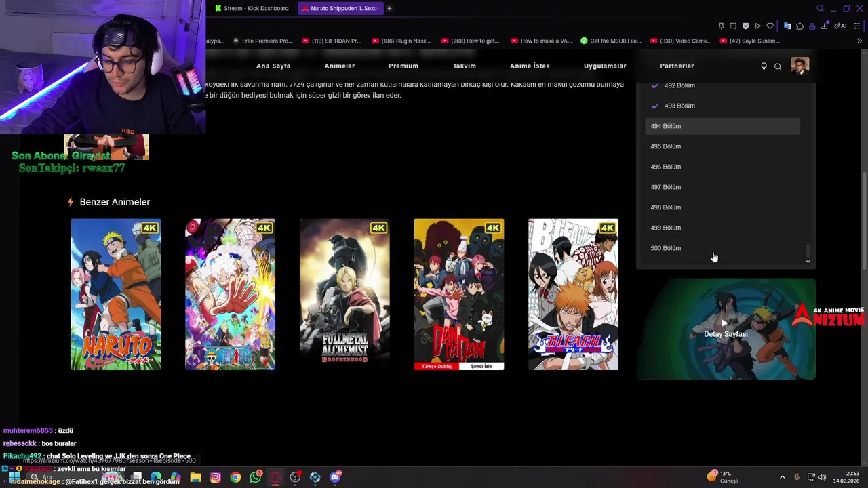This screenshot has height=488, width=868.
Task: Open the browser downloads icon
Action: [824, 26]
